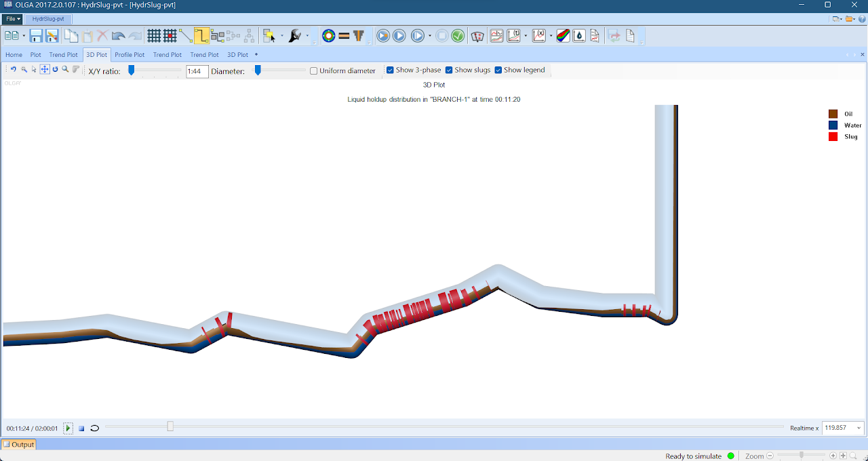868x461 pixels.
Task: Select the highlighted orthogonal connection tool
Action: click(202, 36)
